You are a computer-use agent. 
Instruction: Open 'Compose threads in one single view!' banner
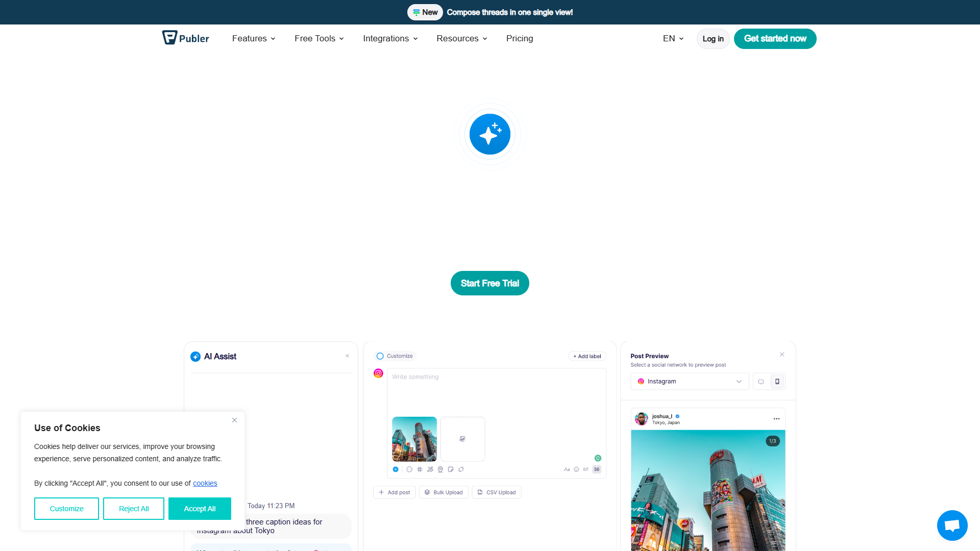(x=510, y=12)
